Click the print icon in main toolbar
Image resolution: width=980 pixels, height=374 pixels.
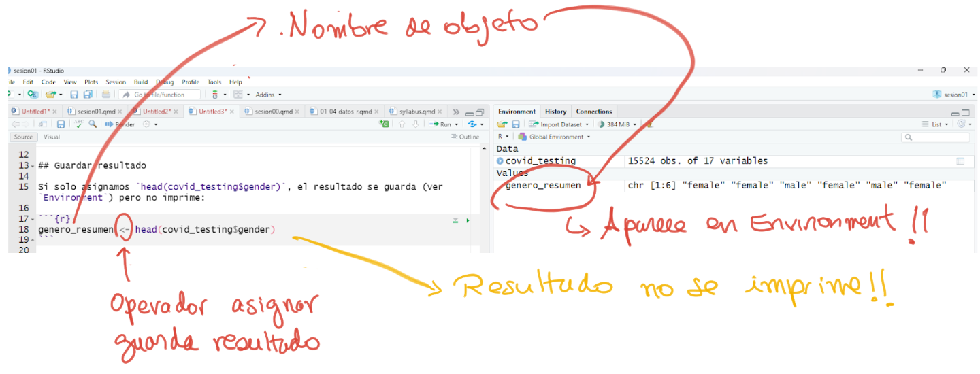106,95
